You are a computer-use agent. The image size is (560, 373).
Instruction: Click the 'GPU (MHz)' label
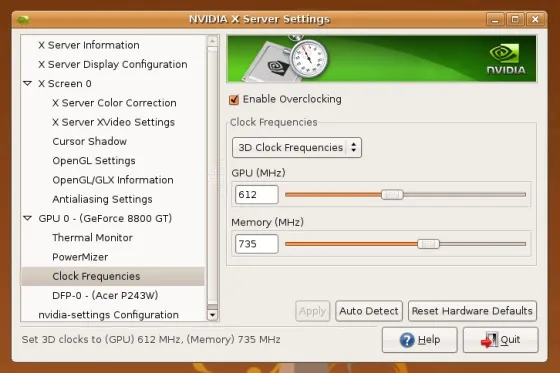(258, 173)
